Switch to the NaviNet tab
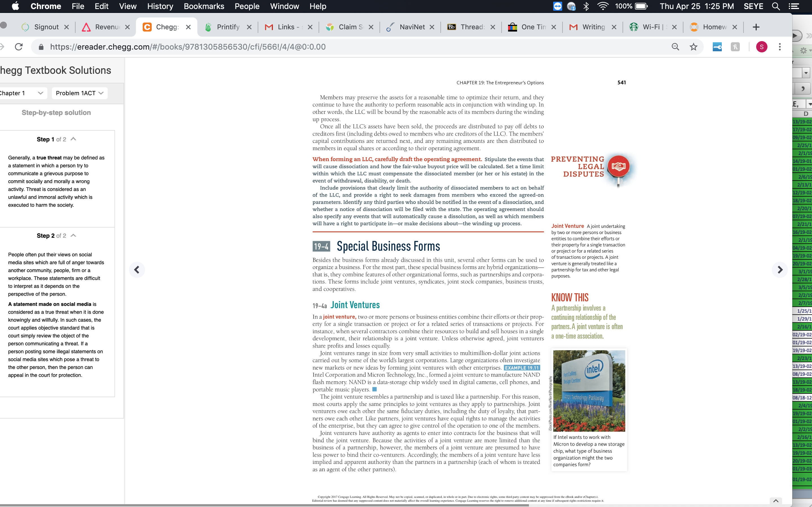 [x=412, y=27]
